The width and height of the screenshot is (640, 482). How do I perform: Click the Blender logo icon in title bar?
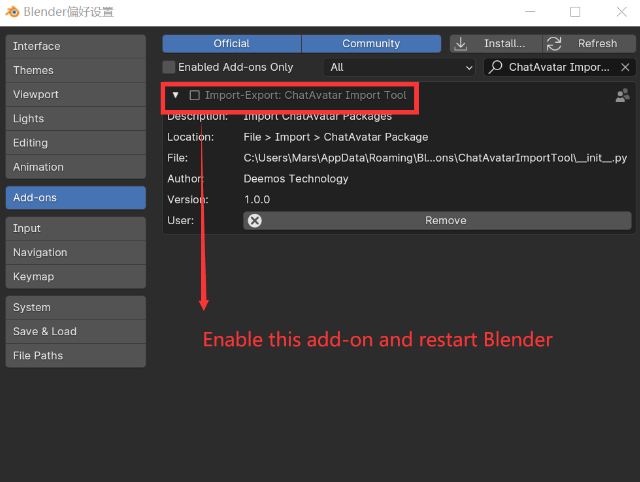click(12, 12)
